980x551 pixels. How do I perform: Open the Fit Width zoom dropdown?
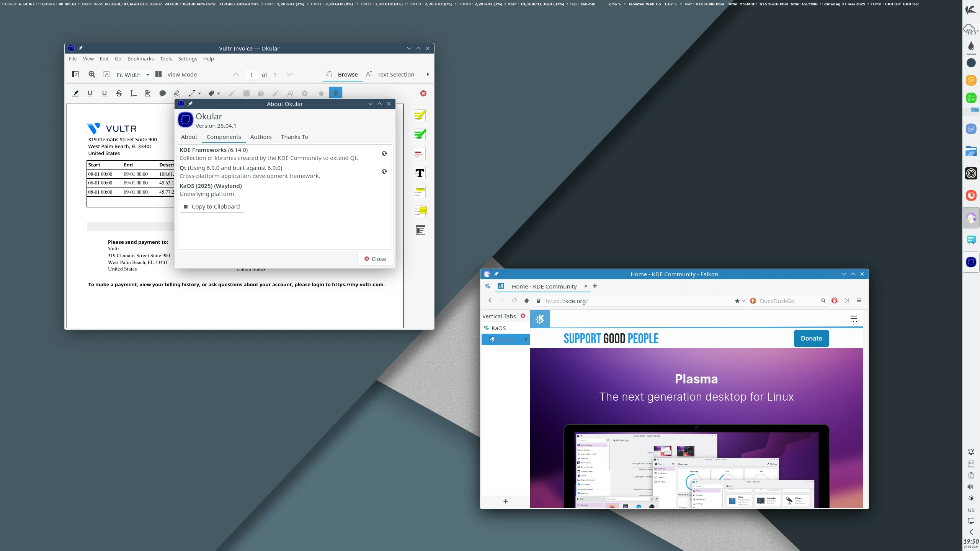tap(133, 75)
